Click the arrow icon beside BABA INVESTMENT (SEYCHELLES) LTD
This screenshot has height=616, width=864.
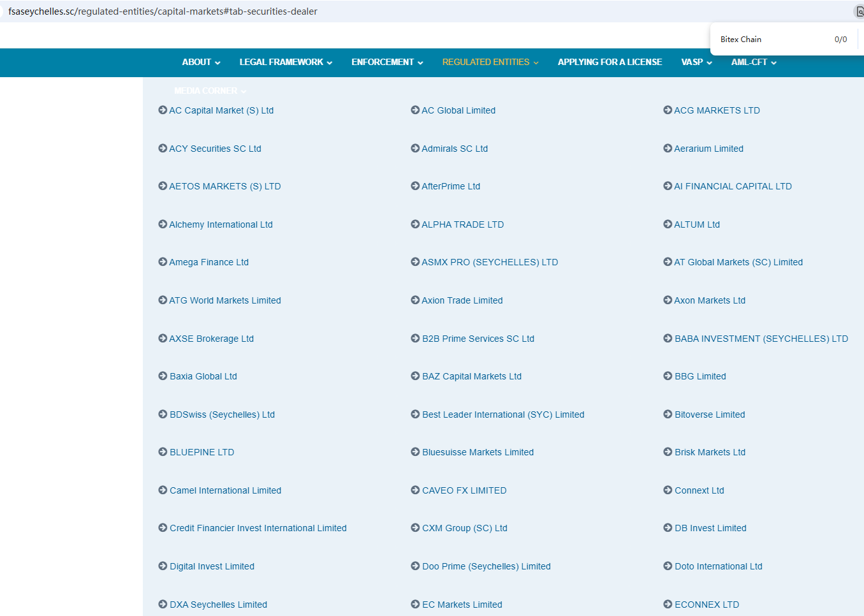point(668,339)
